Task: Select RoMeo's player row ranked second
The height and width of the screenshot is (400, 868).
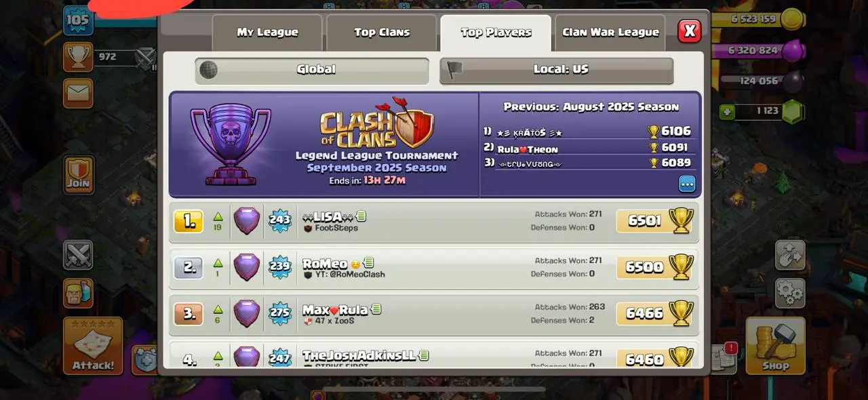Action: 434,268
